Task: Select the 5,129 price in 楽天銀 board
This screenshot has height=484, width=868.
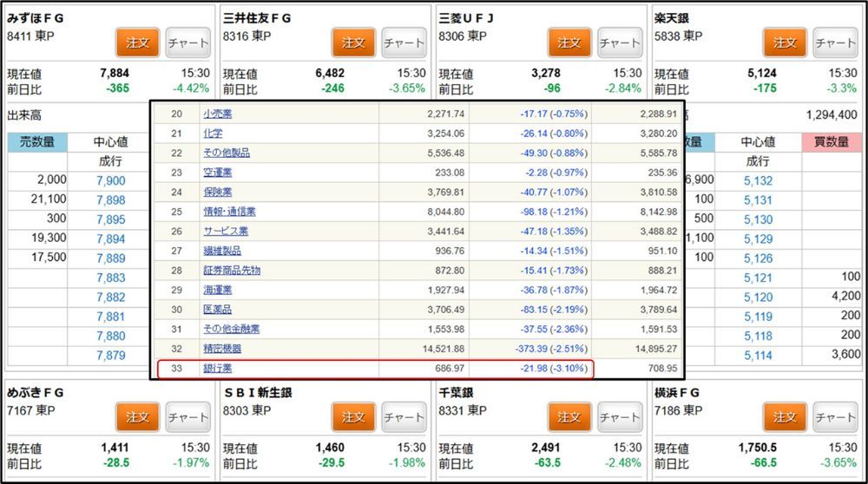Action: click(x=758, y=239)
